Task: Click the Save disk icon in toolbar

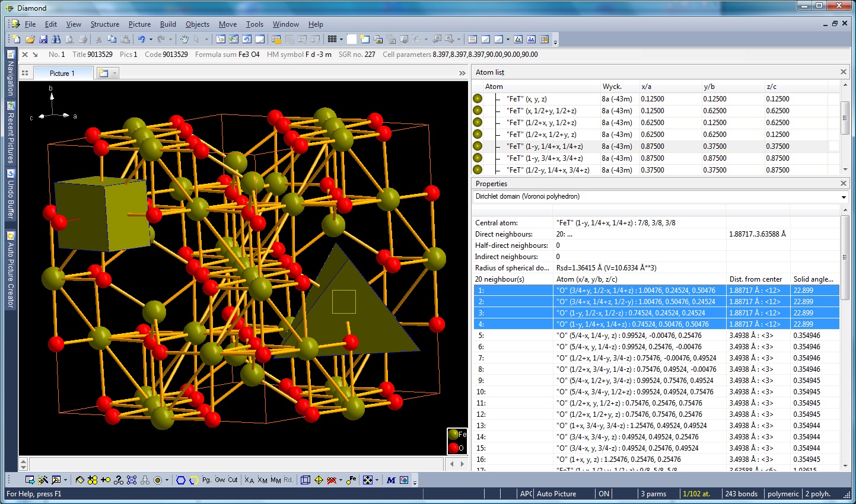Action: coord(43,39)
